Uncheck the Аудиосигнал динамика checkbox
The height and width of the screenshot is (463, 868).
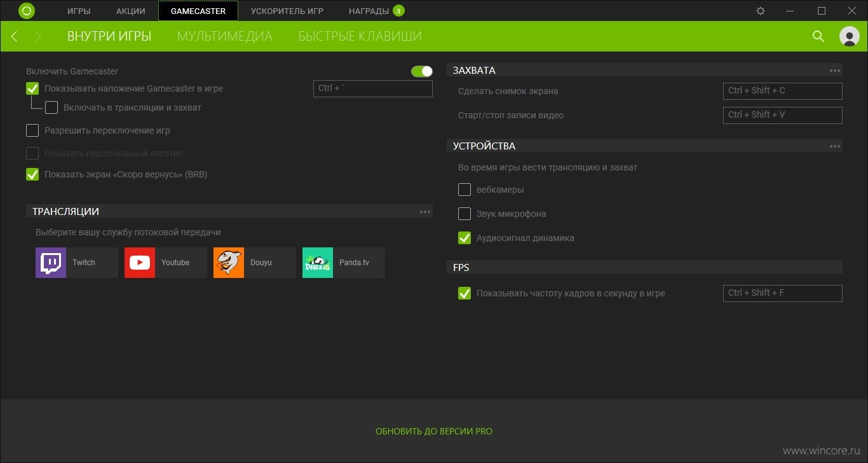click(x=465, y=238)
